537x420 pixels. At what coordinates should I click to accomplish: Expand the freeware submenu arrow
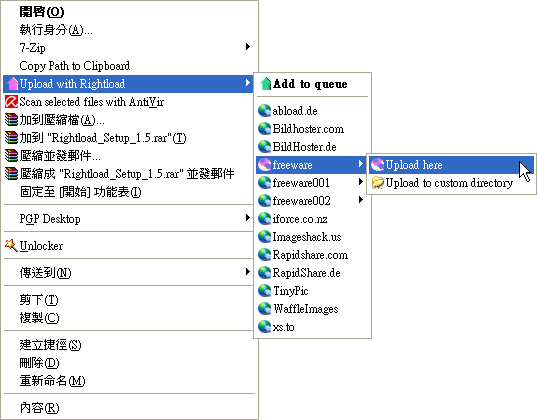click(361, 164)
